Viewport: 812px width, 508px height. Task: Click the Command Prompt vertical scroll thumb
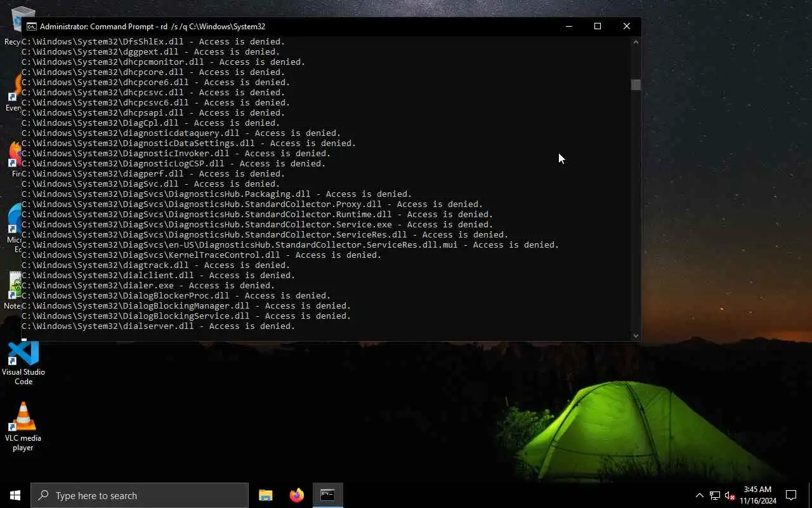(636, 84)
